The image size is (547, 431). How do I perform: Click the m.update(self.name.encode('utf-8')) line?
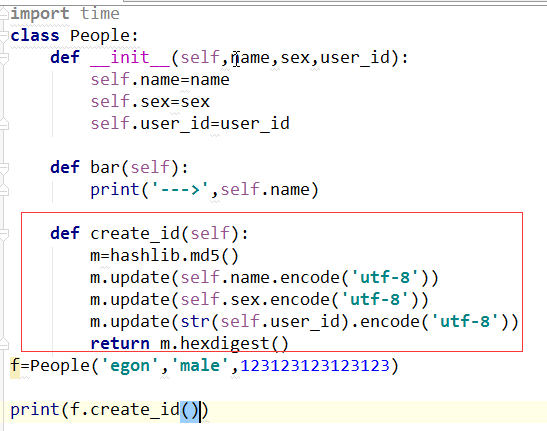click(264, 278)
